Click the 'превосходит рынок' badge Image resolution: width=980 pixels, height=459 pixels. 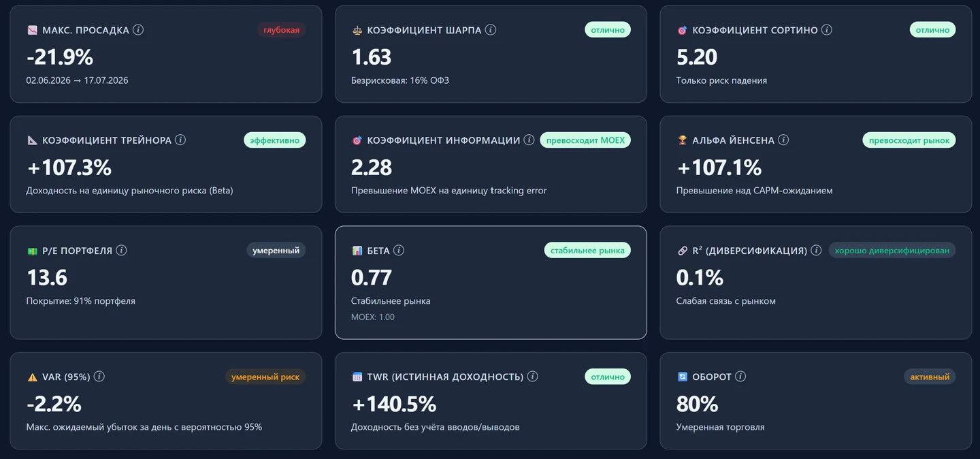pos(910,140)
